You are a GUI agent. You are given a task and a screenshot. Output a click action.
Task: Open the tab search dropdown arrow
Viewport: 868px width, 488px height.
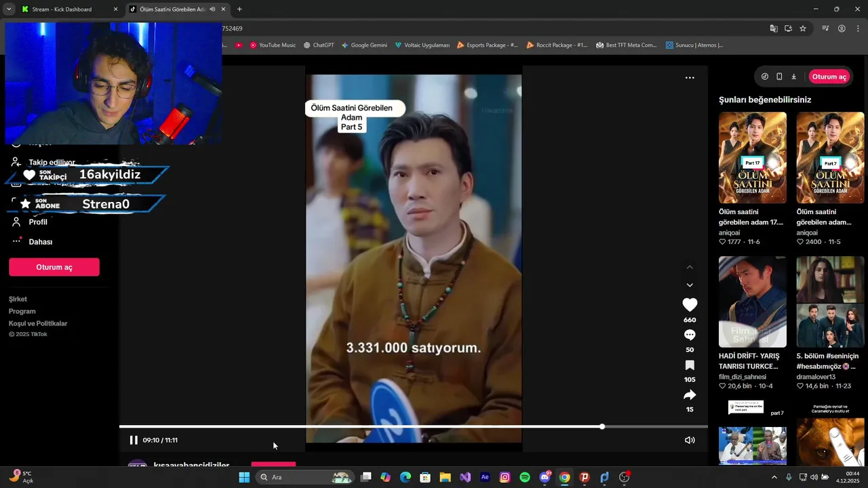(x=8, y=9)
